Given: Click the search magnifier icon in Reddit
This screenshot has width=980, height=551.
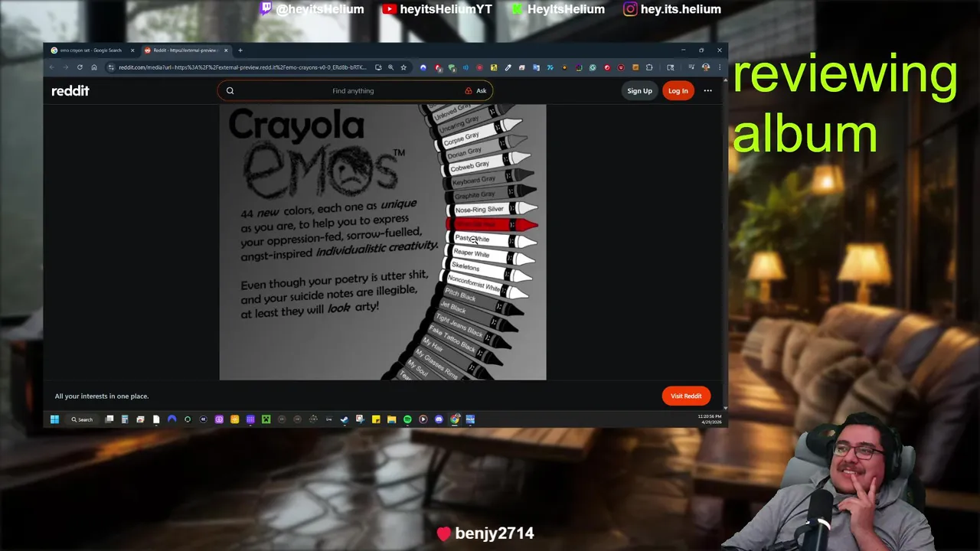Looking at the screenshot, I should click(x=230, y=90).
